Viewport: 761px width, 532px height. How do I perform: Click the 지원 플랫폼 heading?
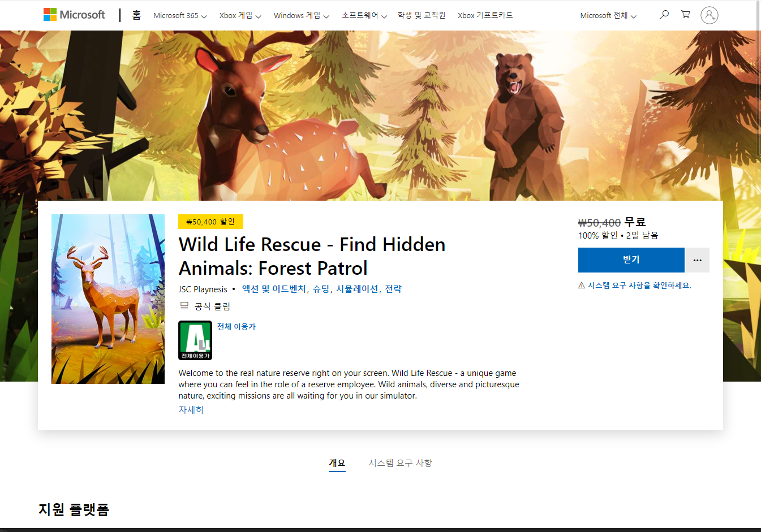pyautogui.click(x=74, y=509)
